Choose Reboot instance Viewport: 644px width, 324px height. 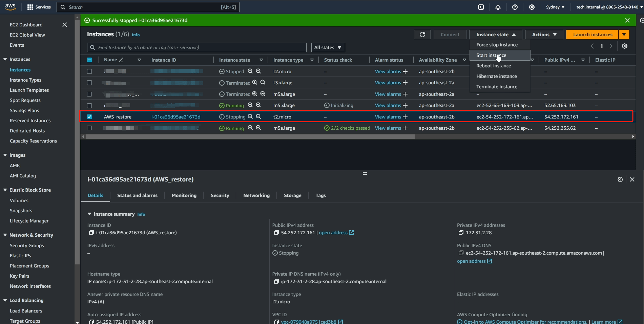(x=500, y=66)
